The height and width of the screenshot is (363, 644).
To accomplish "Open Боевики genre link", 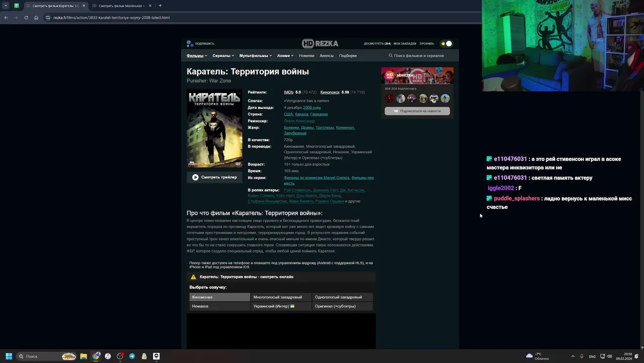I will pyautogui.click(x=291, y=128).
